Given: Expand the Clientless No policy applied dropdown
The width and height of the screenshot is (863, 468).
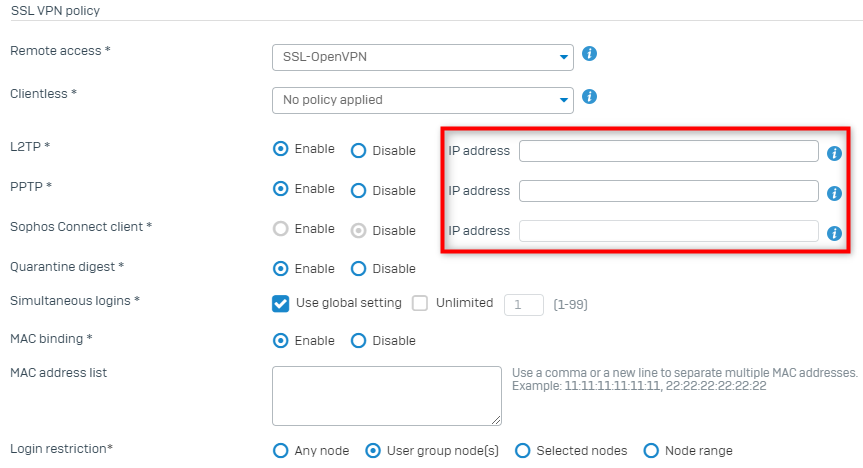Looking at the screenshot, I should point(423,100).
